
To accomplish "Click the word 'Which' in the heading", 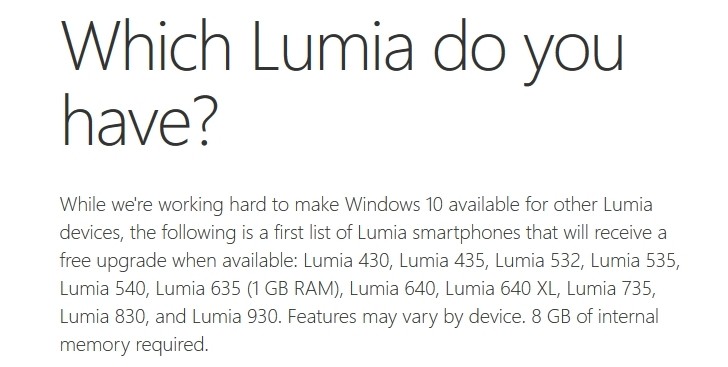I will (146, 46).
